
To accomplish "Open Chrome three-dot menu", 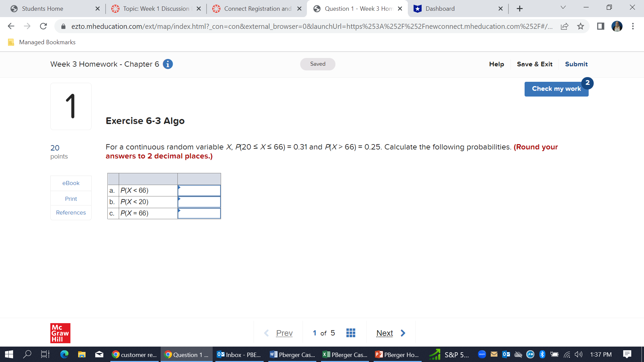I will point(633,26).
